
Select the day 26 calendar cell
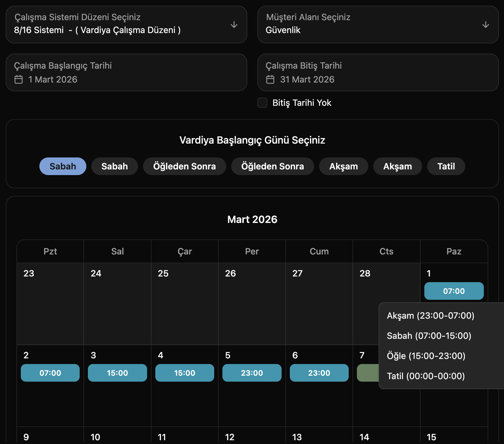(252, 304)
